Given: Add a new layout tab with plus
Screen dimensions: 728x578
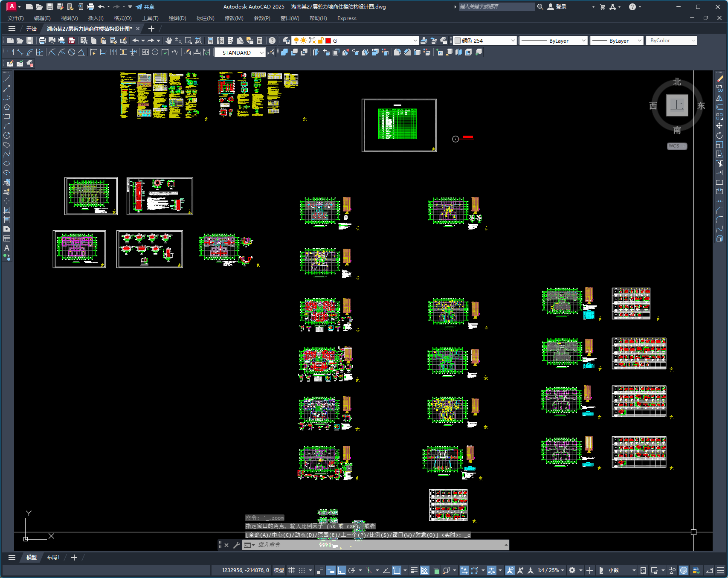Looking at the screenshot, I should pyautogui.click(x=74, y=558).
